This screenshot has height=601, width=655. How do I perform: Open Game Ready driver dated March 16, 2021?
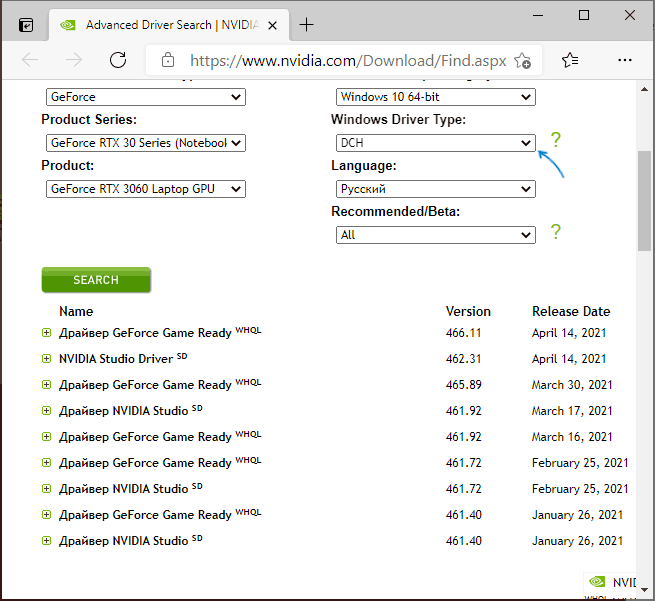(145, 437)
